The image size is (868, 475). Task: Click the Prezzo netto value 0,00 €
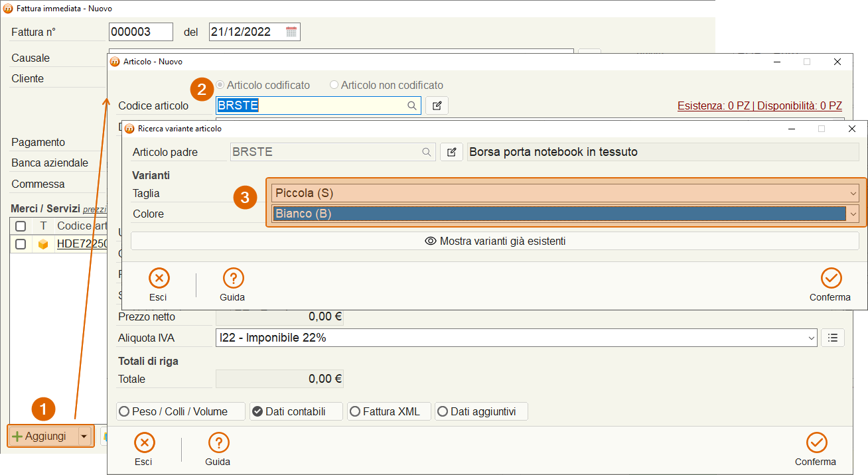279,316
